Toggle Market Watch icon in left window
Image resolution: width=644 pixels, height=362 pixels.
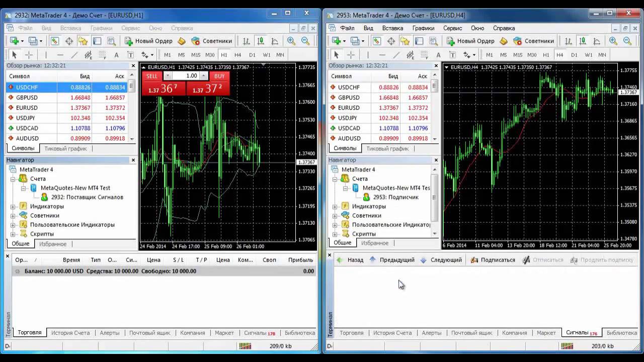click(x=55, y=41)
